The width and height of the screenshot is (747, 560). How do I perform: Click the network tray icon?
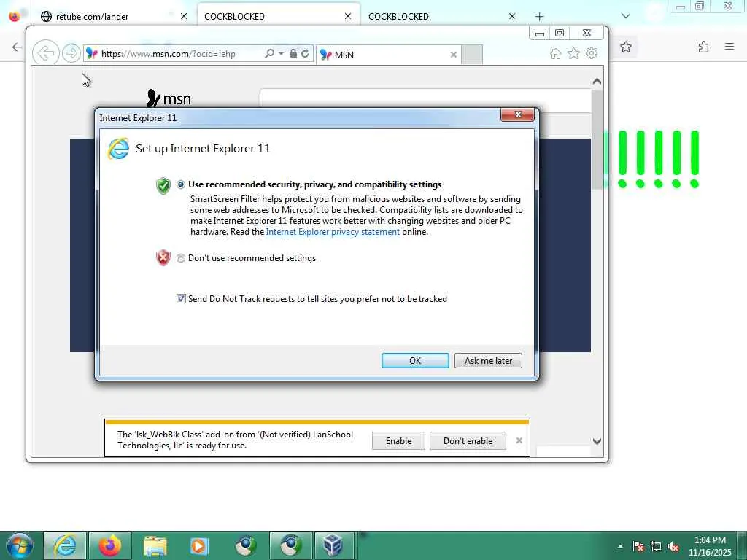point(656,547)
